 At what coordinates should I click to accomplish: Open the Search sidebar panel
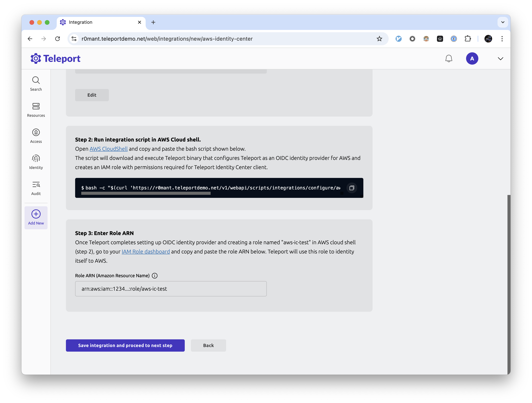(x=36, y=83)
